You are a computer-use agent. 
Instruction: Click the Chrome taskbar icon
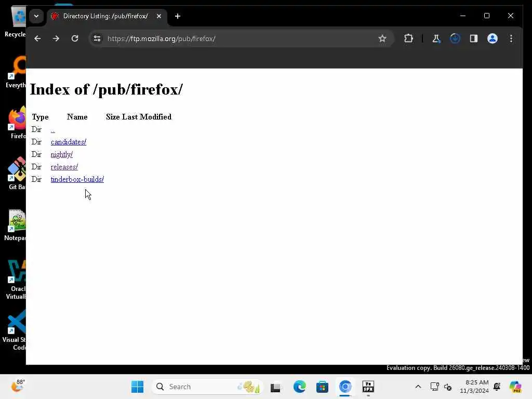(x=345, y=387)
